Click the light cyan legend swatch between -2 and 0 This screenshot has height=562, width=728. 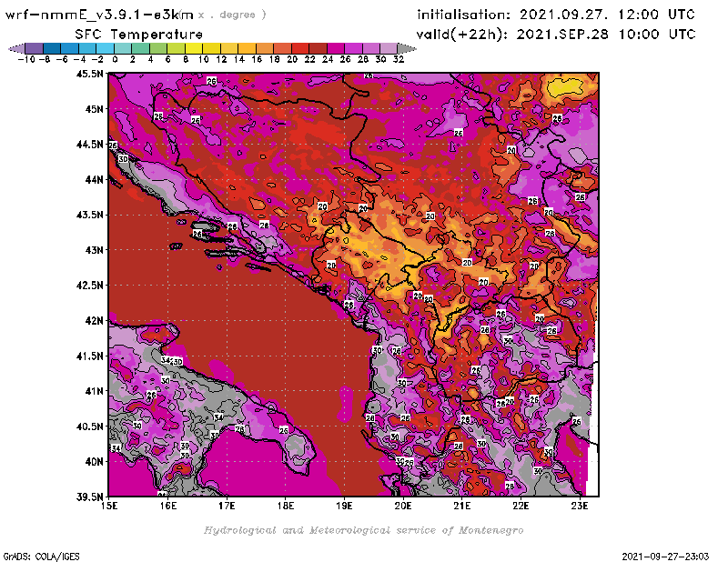[105, 48]
